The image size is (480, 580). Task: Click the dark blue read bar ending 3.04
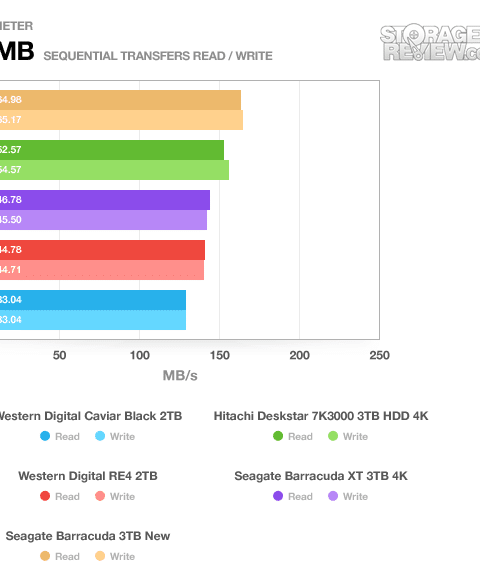click(x=93, y=300)
